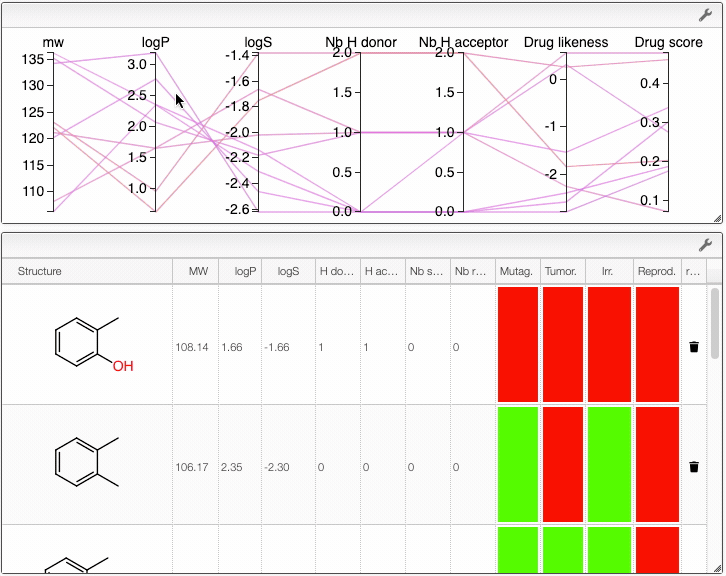This screenshot has width=726, height=576.
Task: Delete the methylphenol row with trash icon
Action: coord(694,347)
